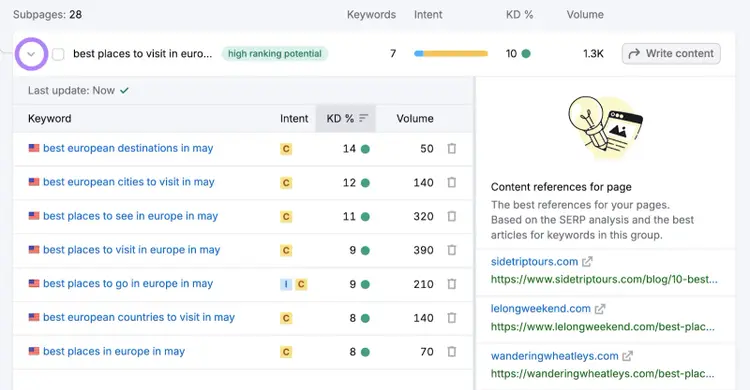Image resolution: width=750 pixels, height=390 pixels.
Task: Click the green KD dot in the top page row
Action: [526, 54]
